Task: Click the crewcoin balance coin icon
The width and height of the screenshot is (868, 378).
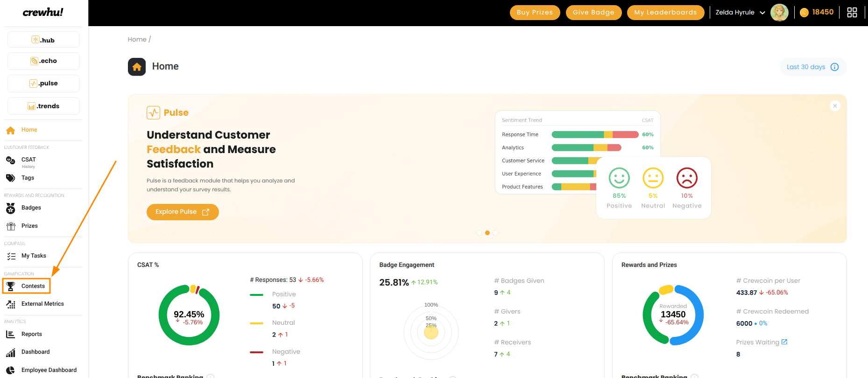Action: [804, 13]
